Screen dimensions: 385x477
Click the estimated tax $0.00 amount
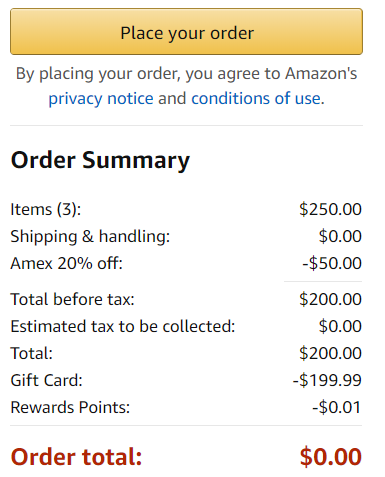(340, 326)
